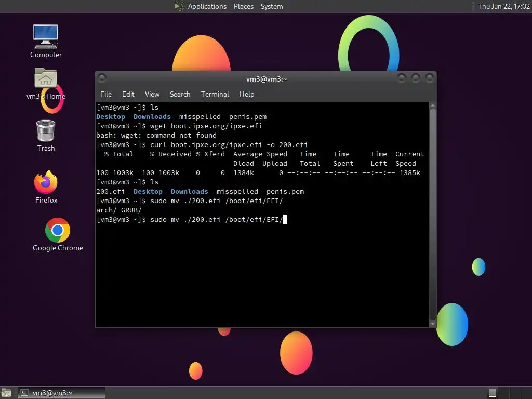Close the terminal window
The width and height of the screenshot is (532, 399).
[430, 78]
